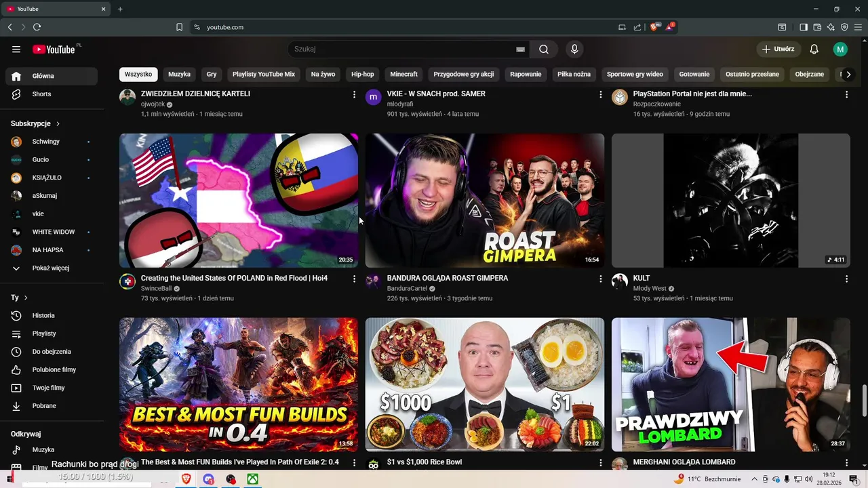Open Do obejrzenia in sidebar

tap(52, 352)
